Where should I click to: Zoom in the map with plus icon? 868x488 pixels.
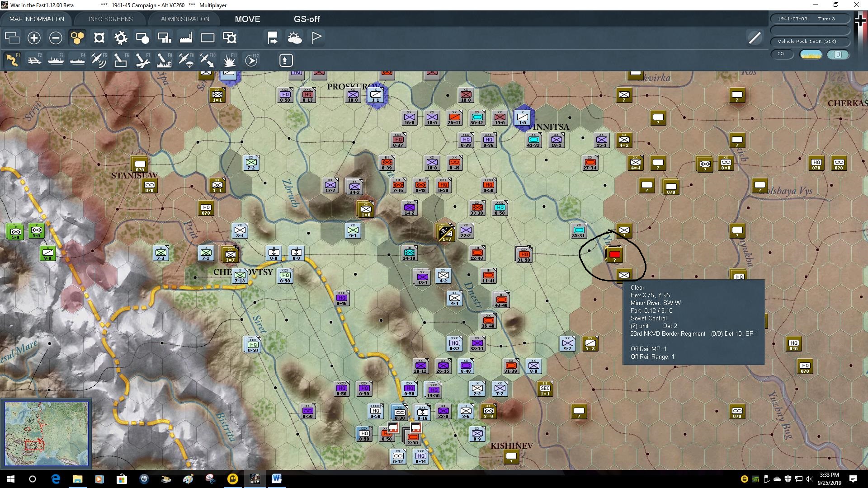[34, 38]
